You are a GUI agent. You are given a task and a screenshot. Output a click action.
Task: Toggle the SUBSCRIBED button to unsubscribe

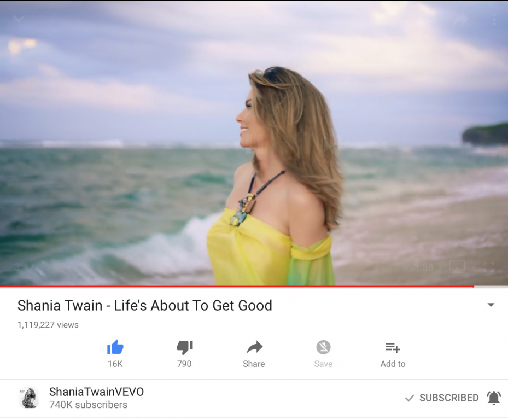click(442, 398)
